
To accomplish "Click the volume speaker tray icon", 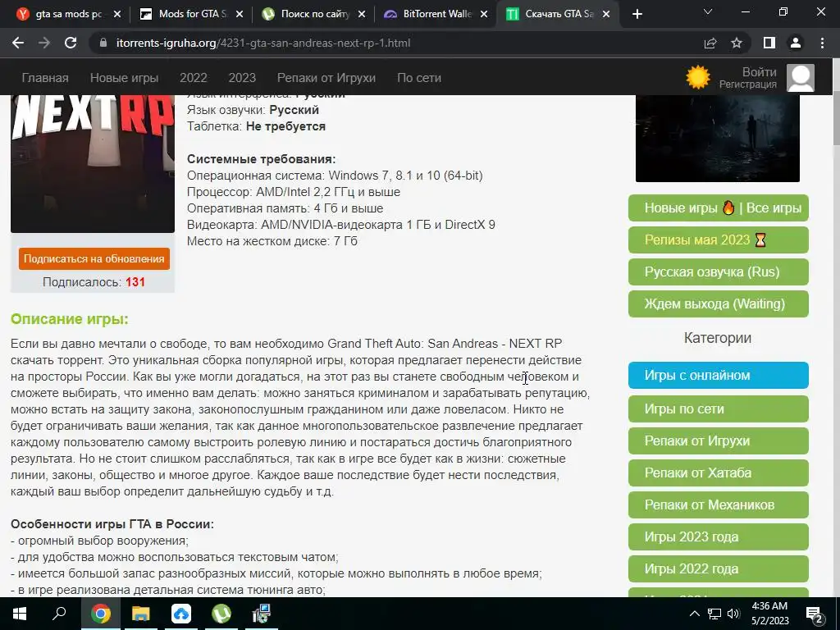I will [x=733, y=614].
